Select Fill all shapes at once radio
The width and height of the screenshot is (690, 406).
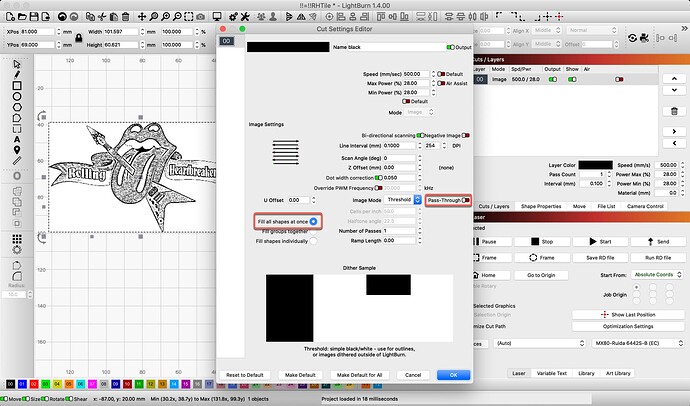313,222
